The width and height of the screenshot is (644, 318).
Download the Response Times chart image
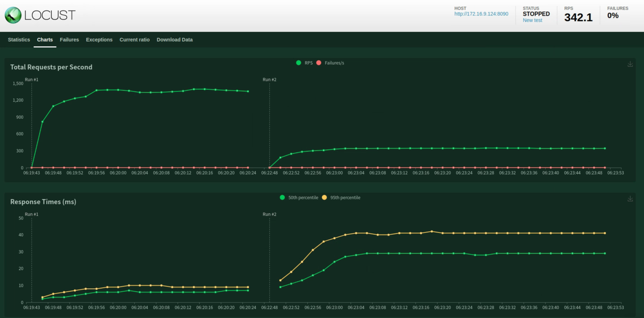coord(630,198)
